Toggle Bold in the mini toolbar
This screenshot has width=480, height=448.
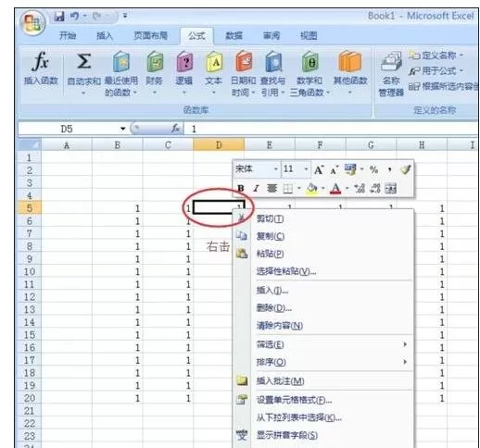point(241,188)
